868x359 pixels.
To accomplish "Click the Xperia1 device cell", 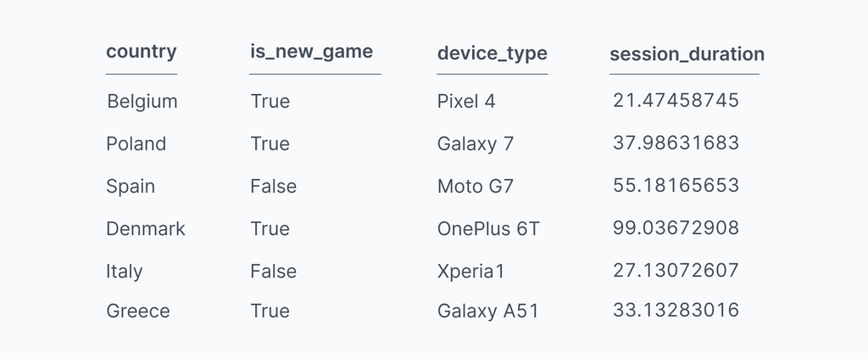I will tap(470, 272).
